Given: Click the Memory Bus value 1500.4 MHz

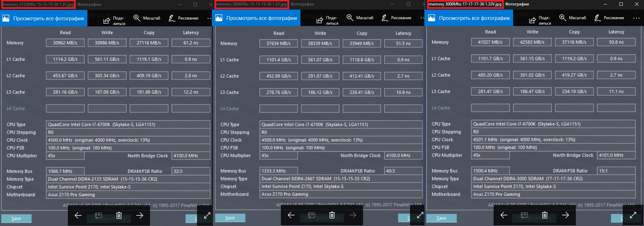Looking at the screenshot, I should pos(490,171).
